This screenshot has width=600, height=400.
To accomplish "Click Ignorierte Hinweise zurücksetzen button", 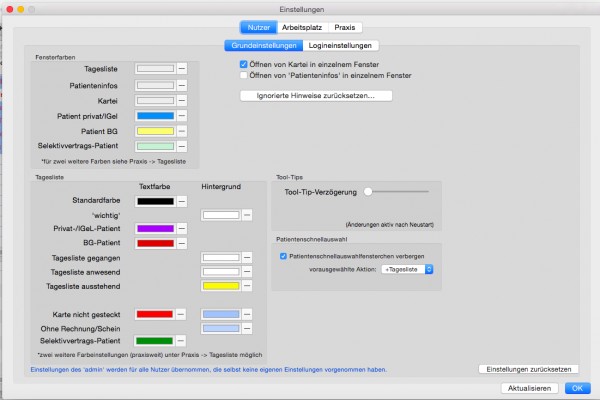I will click(x=316, y=96).
